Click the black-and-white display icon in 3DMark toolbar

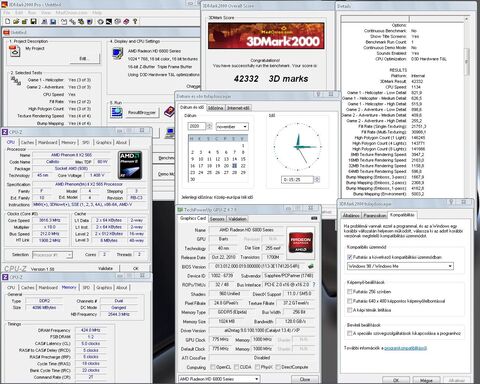[109, 21]
